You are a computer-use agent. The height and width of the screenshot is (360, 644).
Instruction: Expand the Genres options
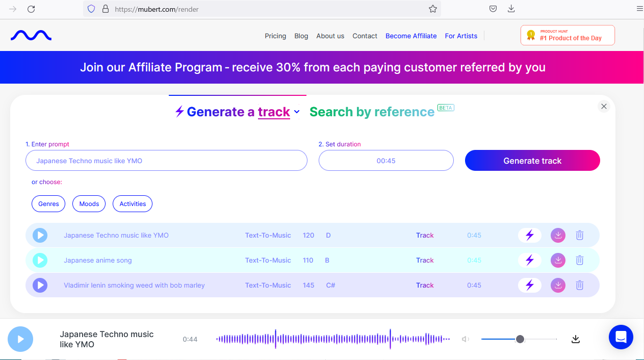48,203
